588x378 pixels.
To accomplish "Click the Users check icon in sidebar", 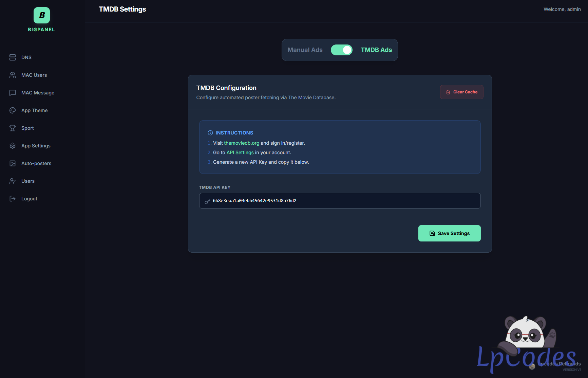I will coord(13,181).
